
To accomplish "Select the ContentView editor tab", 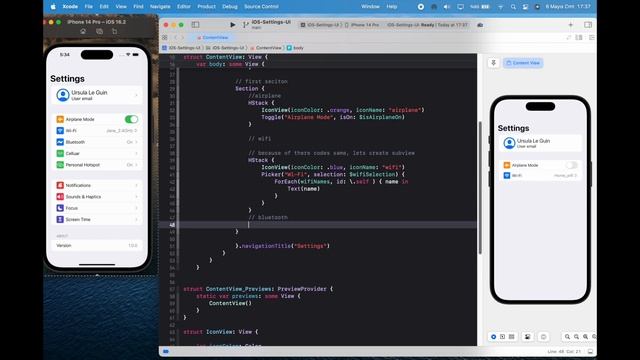I will pyautogui.click(x=212, y=38).
